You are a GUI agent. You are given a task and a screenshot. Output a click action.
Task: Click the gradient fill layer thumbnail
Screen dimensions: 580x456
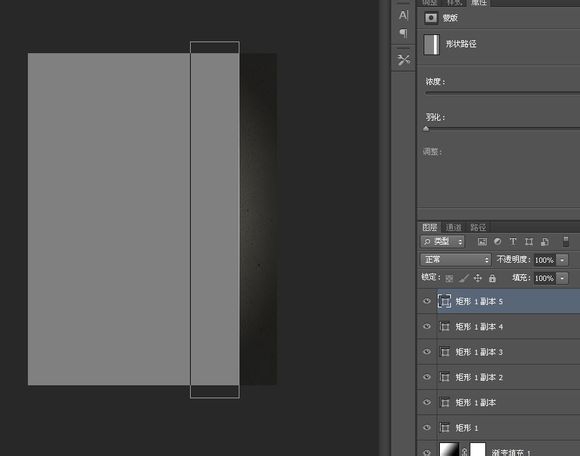(449, 450)
